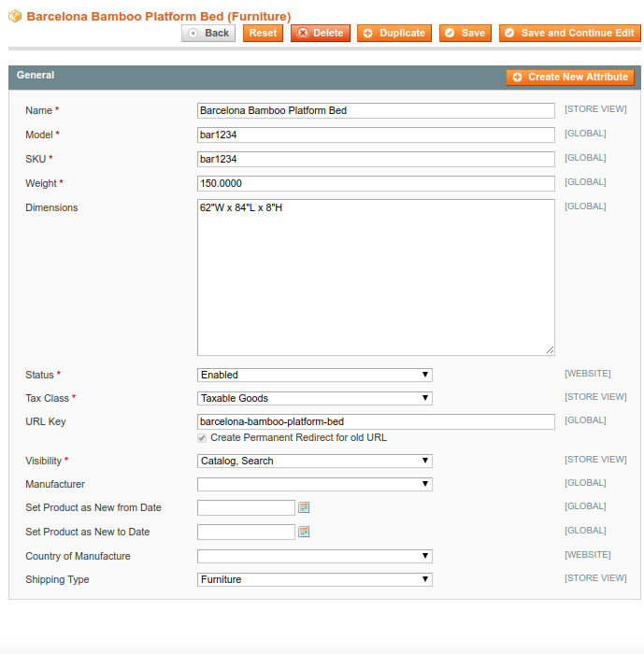Focus the Dimensions text area

[x=375, y=277]
